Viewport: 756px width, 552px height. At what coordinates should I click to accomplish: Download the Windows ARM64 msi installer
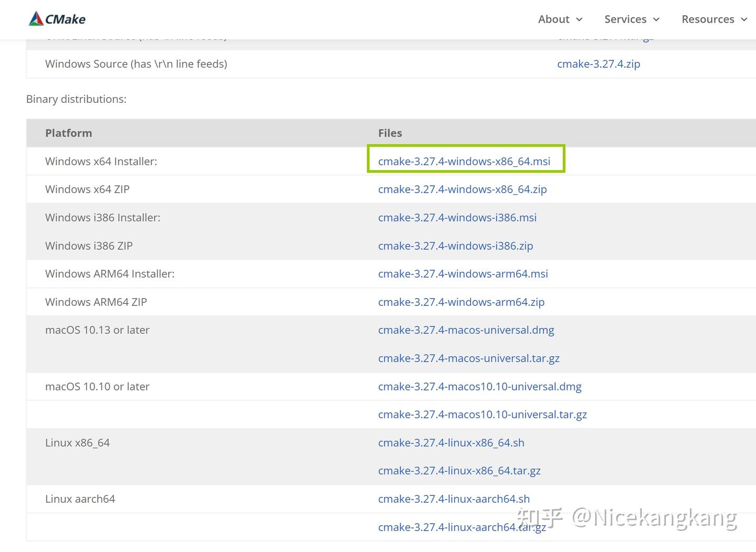463,273
